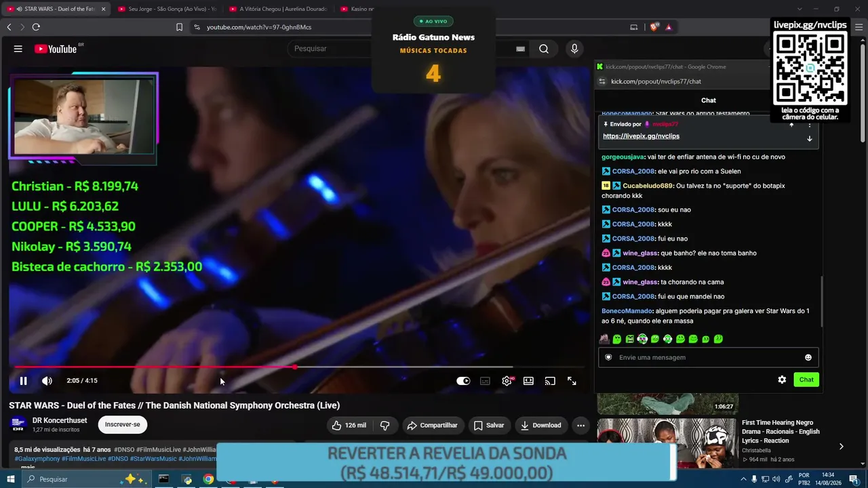
Task: Switch to theater mode
Action: point(528,381)
